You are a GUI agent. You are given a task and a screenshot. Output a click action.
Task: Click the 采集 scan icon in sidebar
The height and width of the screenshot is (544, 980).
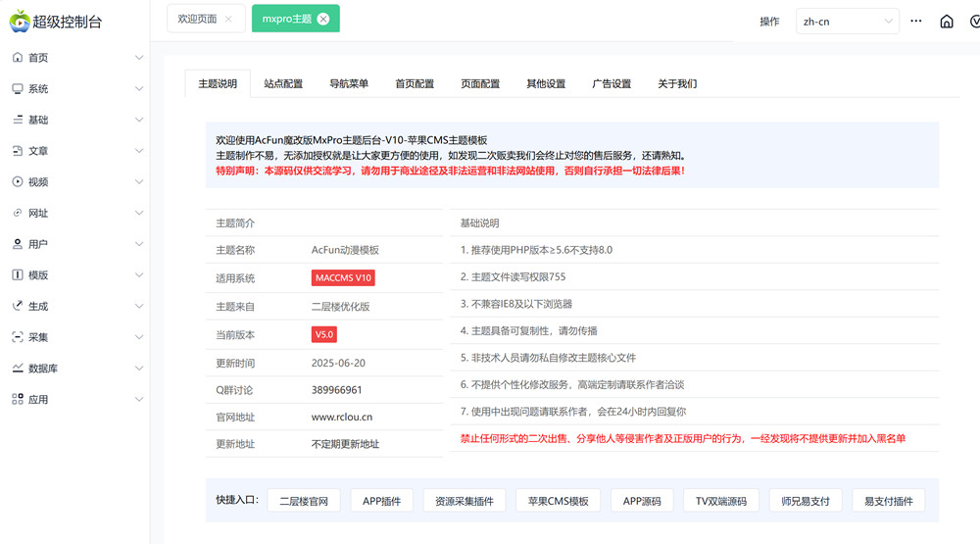(x=18, y=337)
